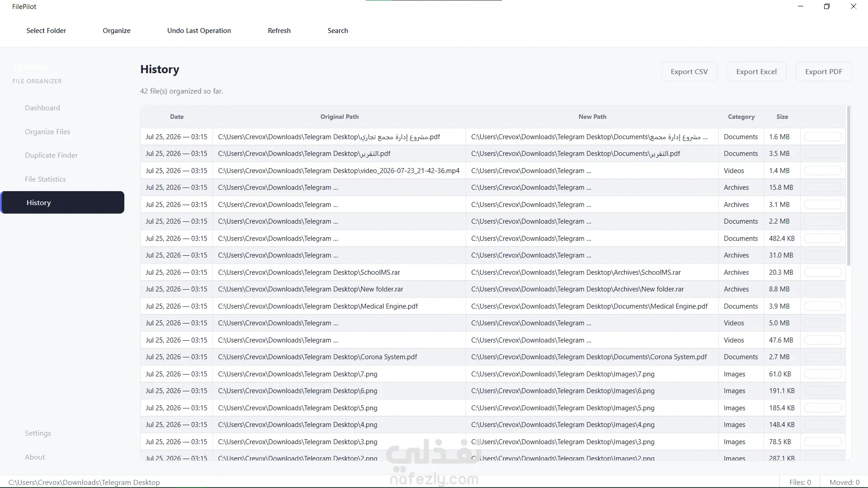The width and height of the screenshot is (868, 488).
Task: Click Undo Last Operation
Action: pyautogui.click(x=199, y=31)
